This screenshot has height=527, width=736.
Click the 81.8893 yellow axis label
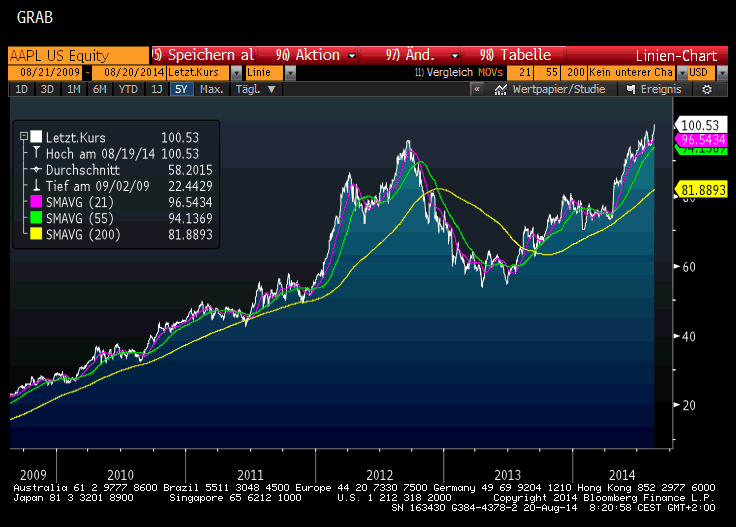[701, 190]
